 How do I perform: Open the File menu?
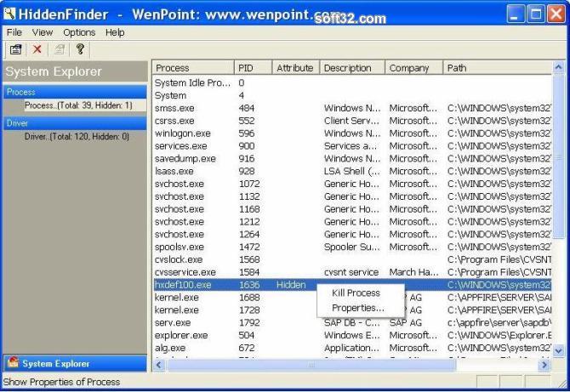click(x=14, y=32)
